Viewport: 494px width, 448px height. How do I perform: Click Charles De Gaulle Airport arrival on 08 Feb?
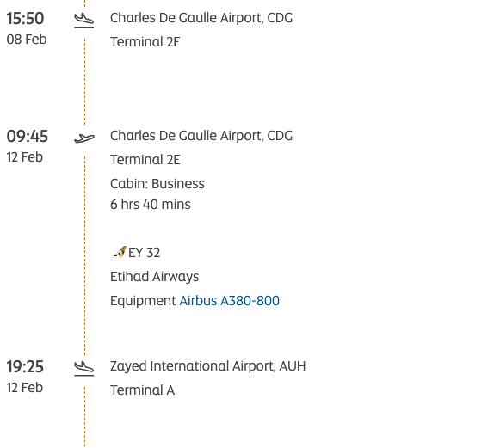[x=201, y=18]
